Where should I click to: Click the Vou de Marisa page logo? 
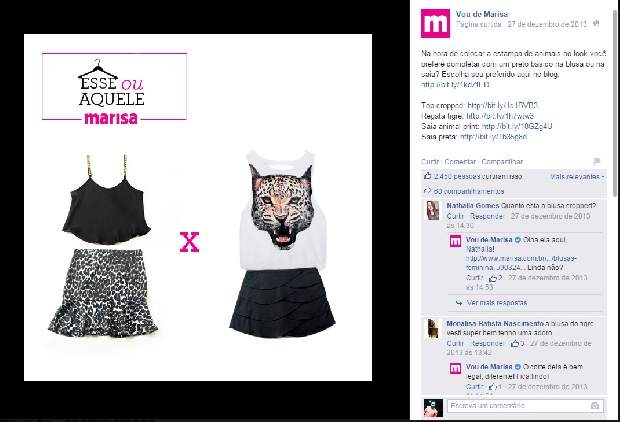[435, 23]
